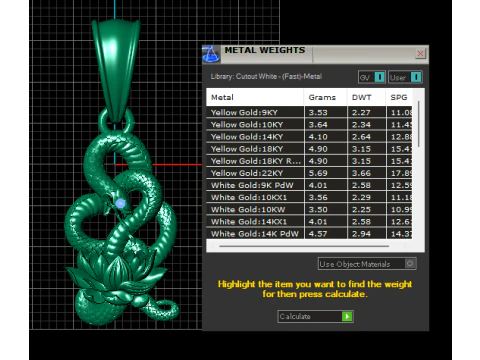Sort by the Metal column header
The image size is (480, 360).
pos(255,97)
